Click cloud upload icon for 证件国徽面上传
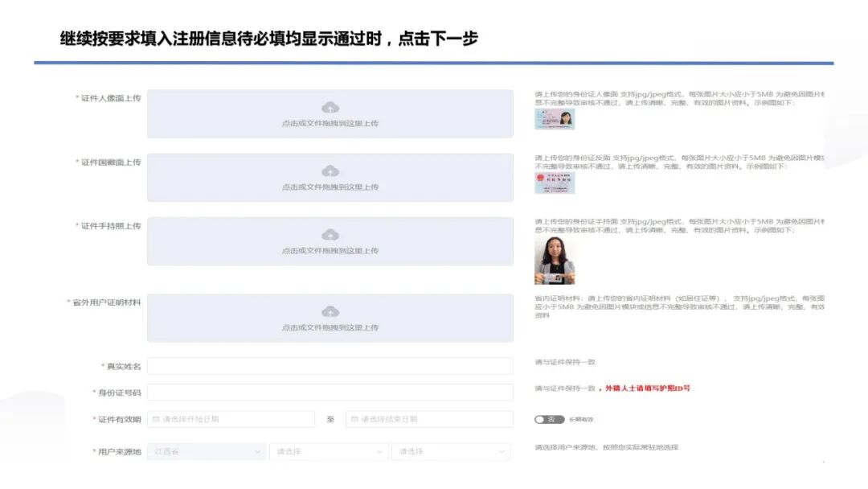Image resolution: width=868 pixels, height=489 pixels. (330, 171)
